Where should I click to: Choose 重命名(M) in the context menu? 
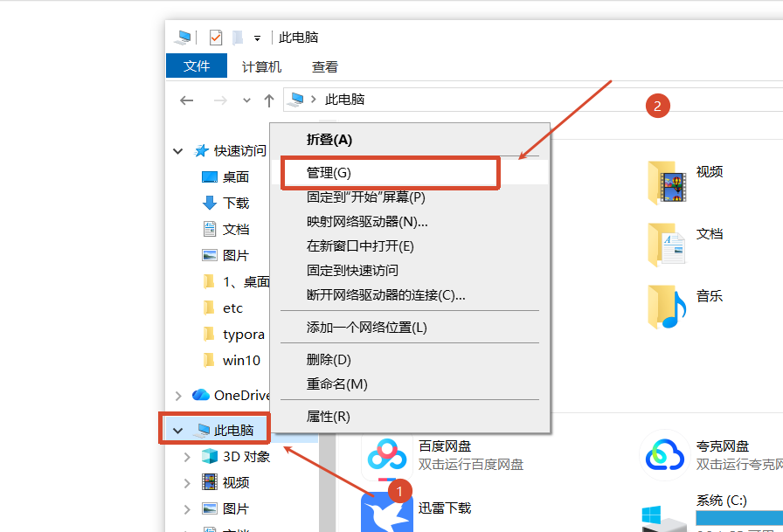[410, 383]
